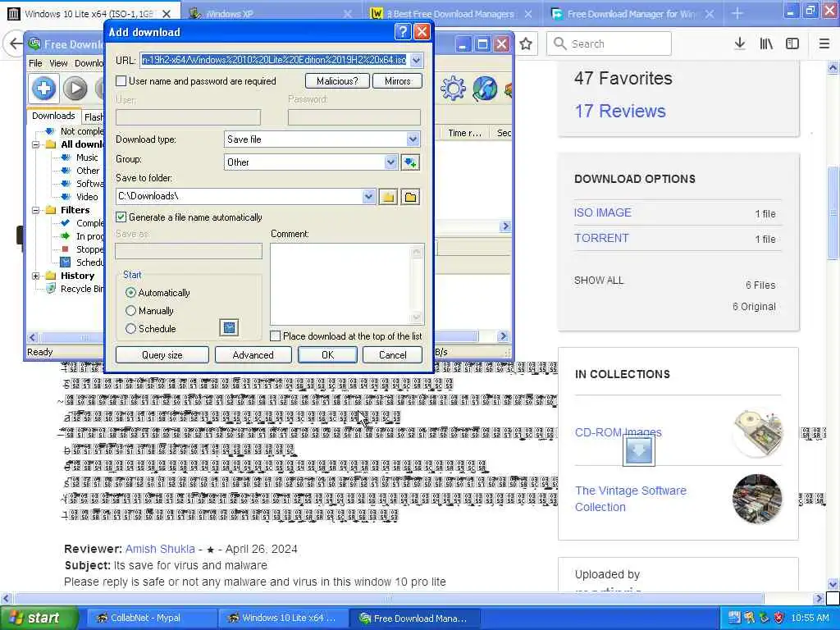Collapse the Filters tree node
The height and width of the screenshot is (630, 840).
(x=35, y=210)
